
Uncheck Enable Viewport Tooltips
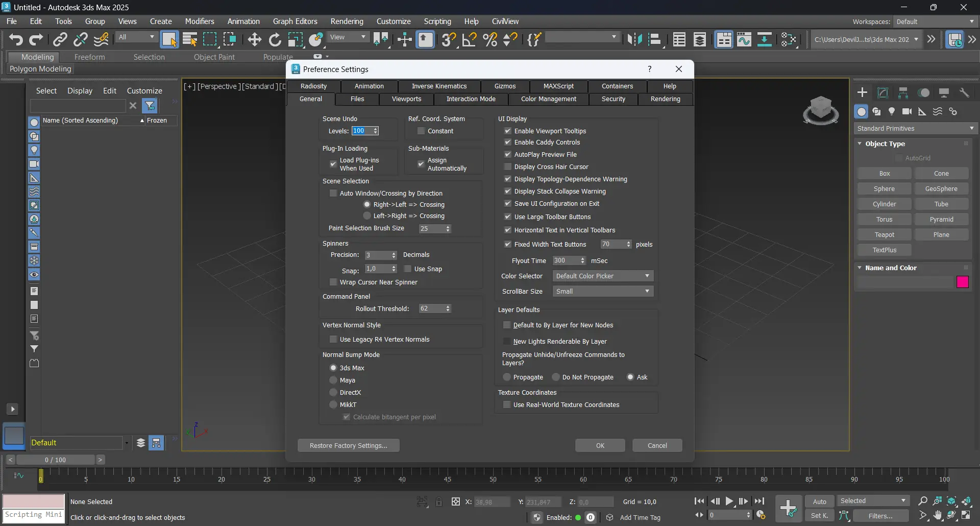point(507,131)
